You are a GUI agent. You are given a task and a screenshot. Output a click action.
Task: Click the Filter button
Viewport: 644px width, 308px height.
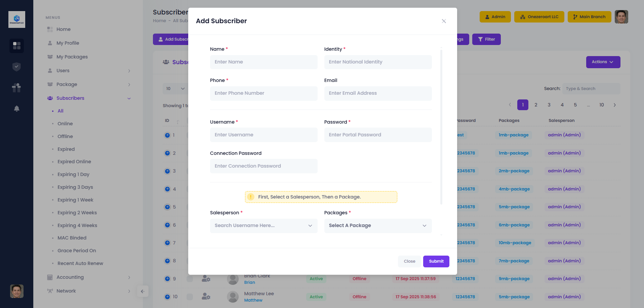click(486, 39)
